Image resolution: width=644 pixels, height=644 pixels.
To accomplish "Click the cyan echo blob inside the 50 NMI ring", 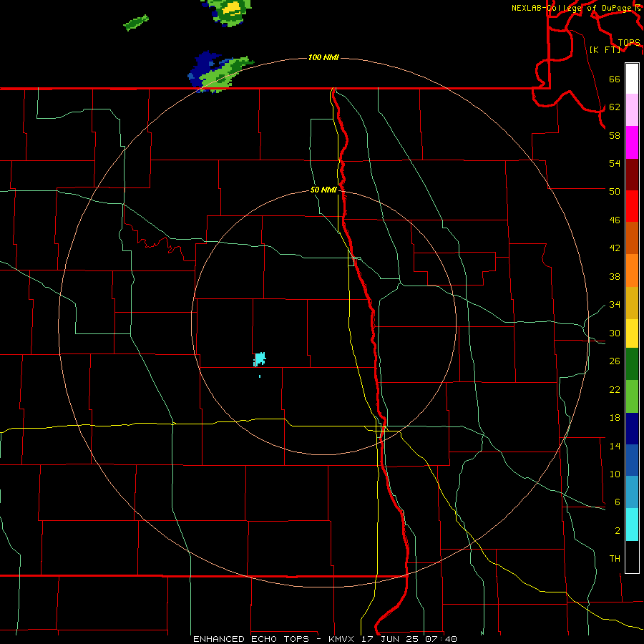I will pyautogui.click(x=260, y=359).
